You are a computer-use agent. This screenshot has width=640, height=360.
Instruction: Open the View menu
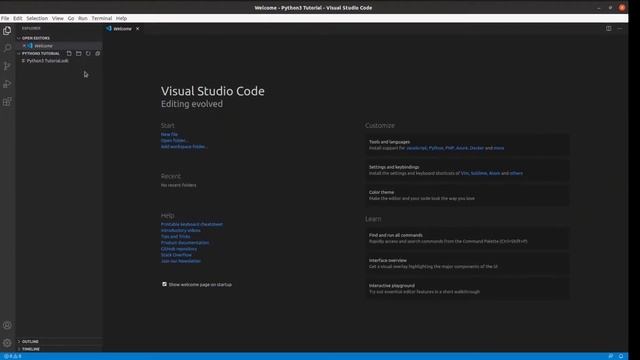pos(58,18)
